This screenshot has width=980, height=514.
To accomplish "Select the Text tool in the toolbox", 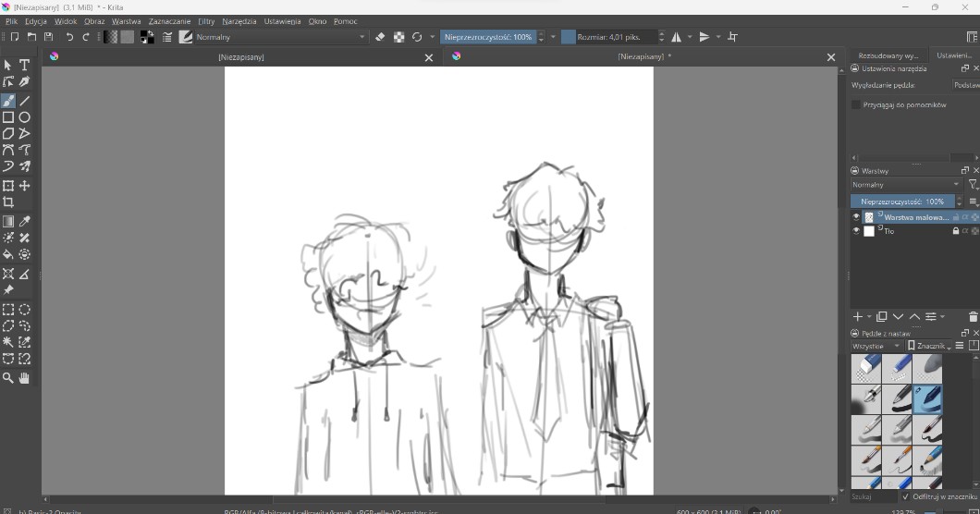I will point(25,66).
